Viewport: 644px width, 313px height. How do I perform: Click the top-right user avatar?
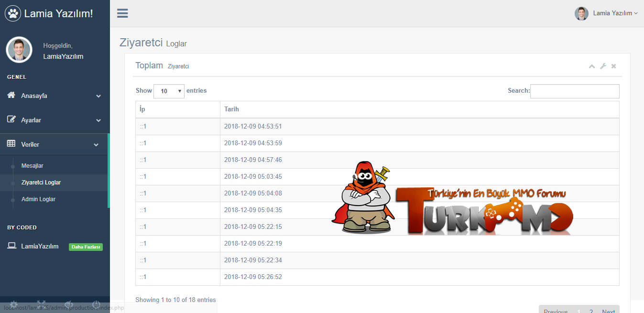tap(581, 13)
